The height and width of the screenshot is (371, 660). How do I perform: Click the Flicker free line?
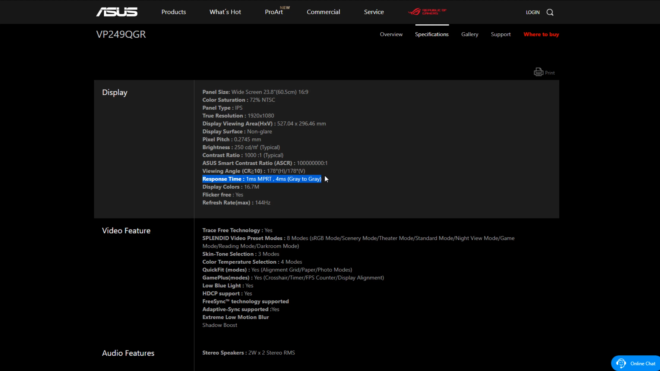point(223,195)
